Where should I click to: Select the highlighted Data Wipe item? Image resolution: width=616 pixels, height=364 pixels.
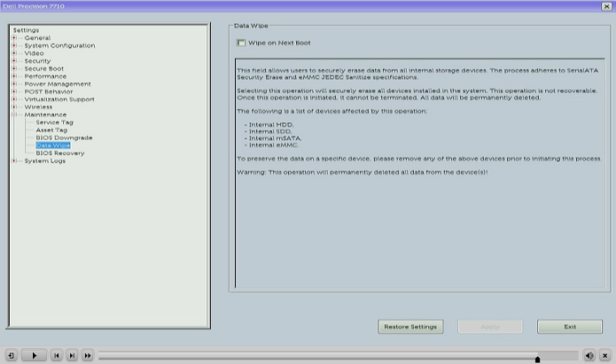point(53,145)
